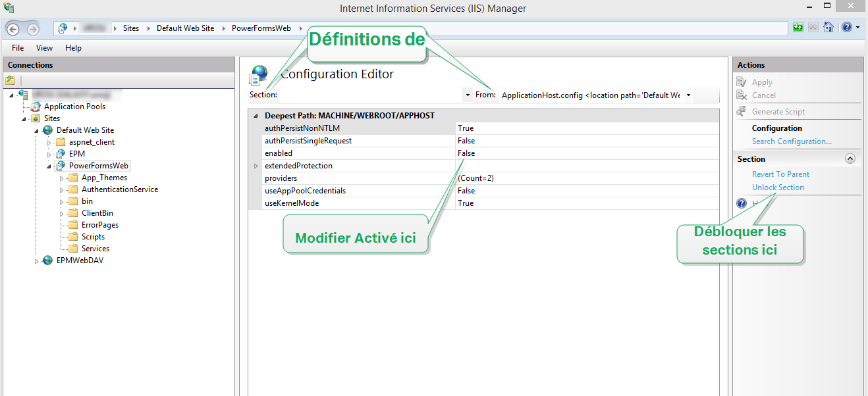The height and width of the screenshot is (396, 868).
Task: Go to the Home page icon
Action: pyautogui.click(x=828, y=27)
